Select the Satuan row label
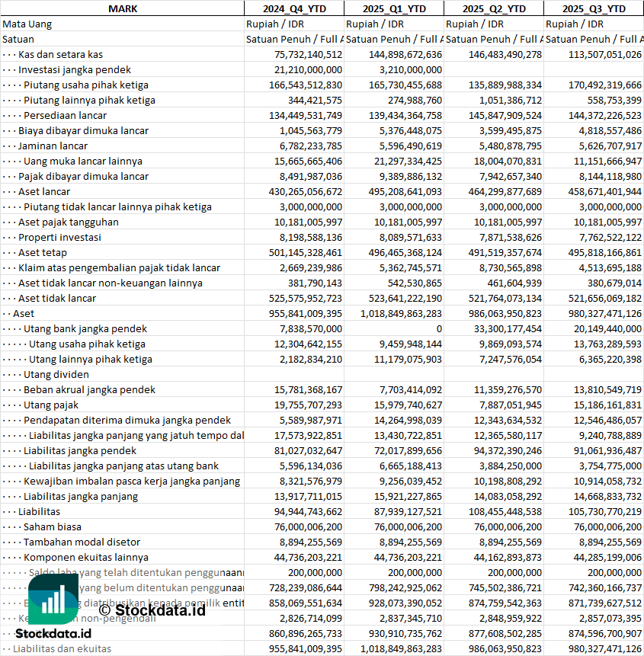 tap(18, 40)
